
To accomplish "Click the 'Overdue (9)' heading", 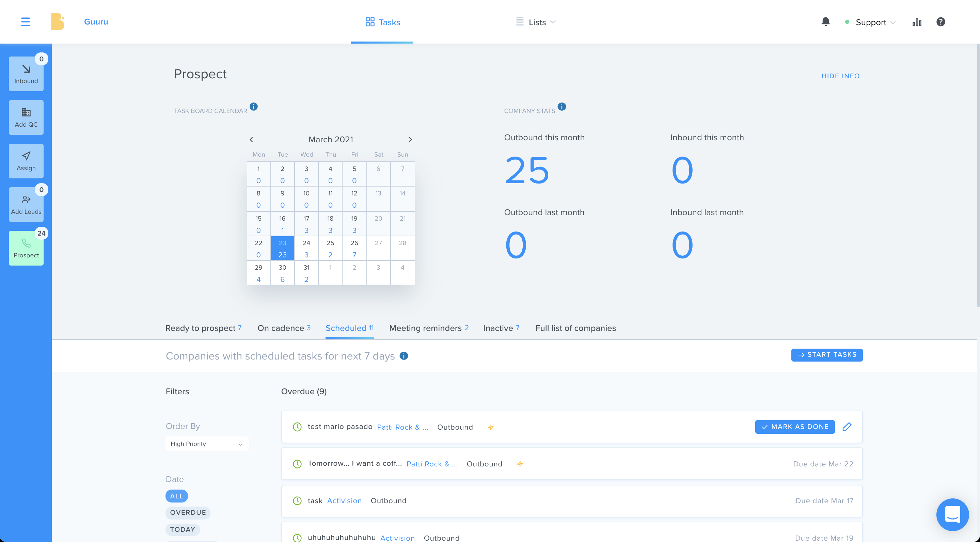I will click(x=304, y=392).
